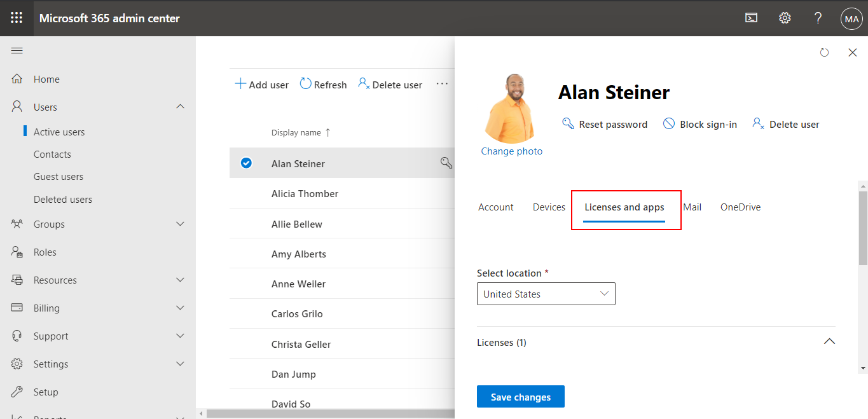
Task: Open the Settings gear in the top bar
Action: point(784,18)
